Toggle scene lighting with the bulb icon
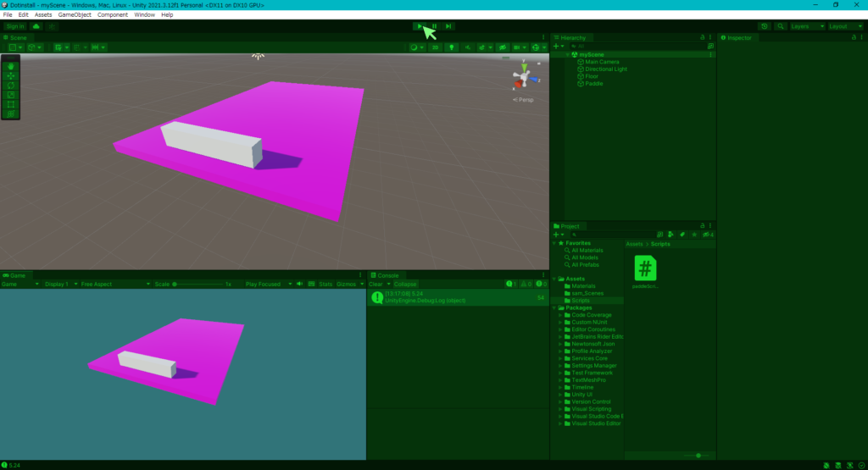868x470 pixels. coord(452,47)
